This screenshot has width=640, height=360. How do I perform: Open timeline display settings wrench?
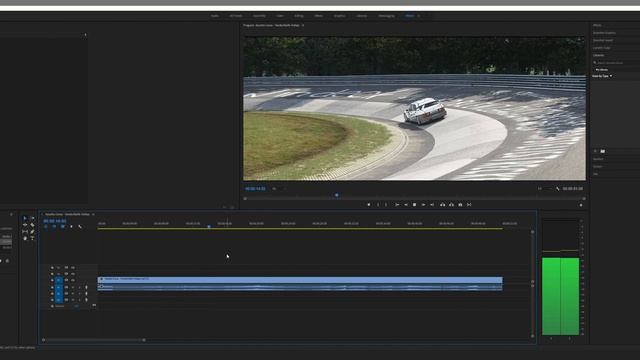point(80,227)
